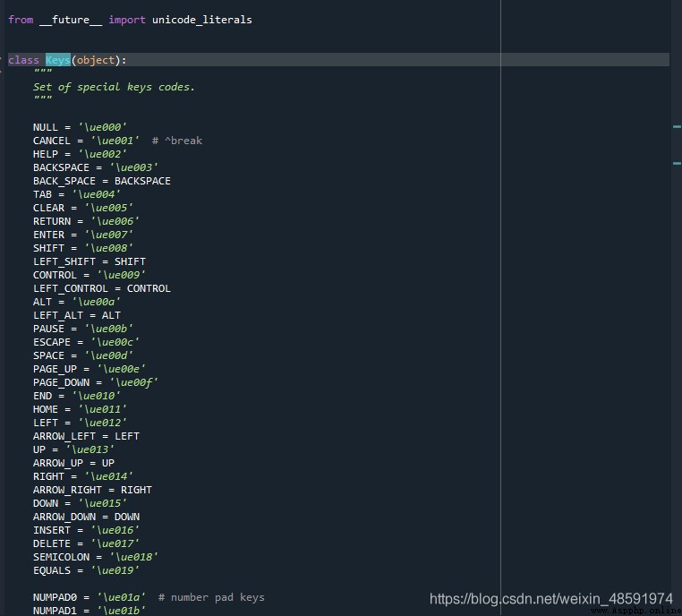Viewport: 682px width, 616px height.
Task: Click the LEFT_ALT alias name
Action: click(x=58, y=315)
